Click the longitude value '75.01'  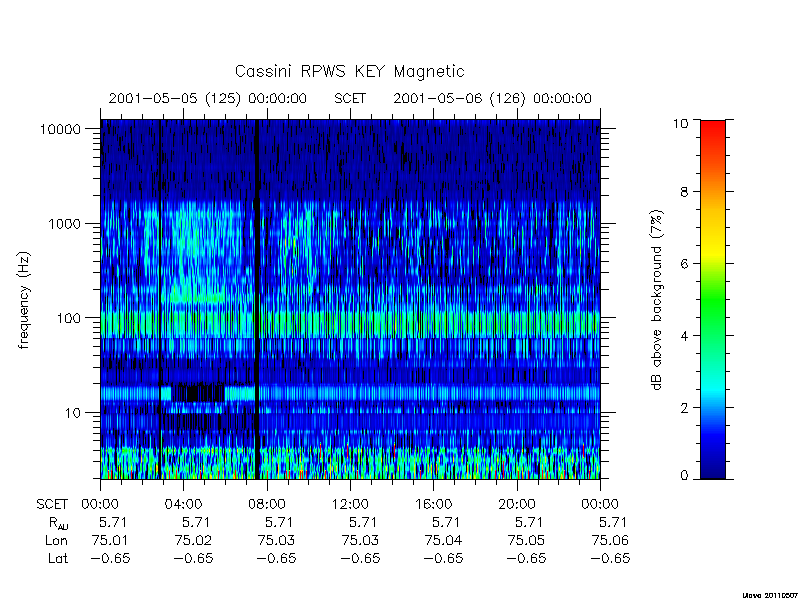click(x=110, y=540)
